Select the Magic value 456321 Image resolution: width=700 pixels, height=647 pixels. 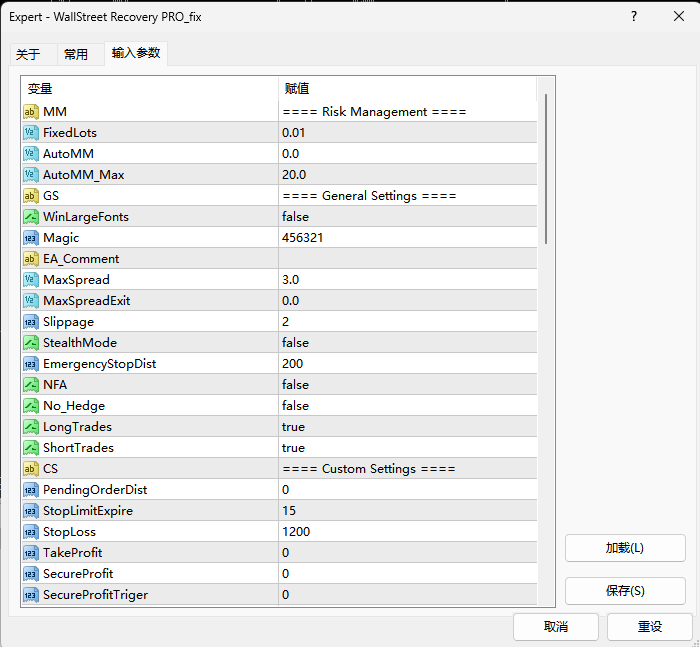tap(408, 238)
